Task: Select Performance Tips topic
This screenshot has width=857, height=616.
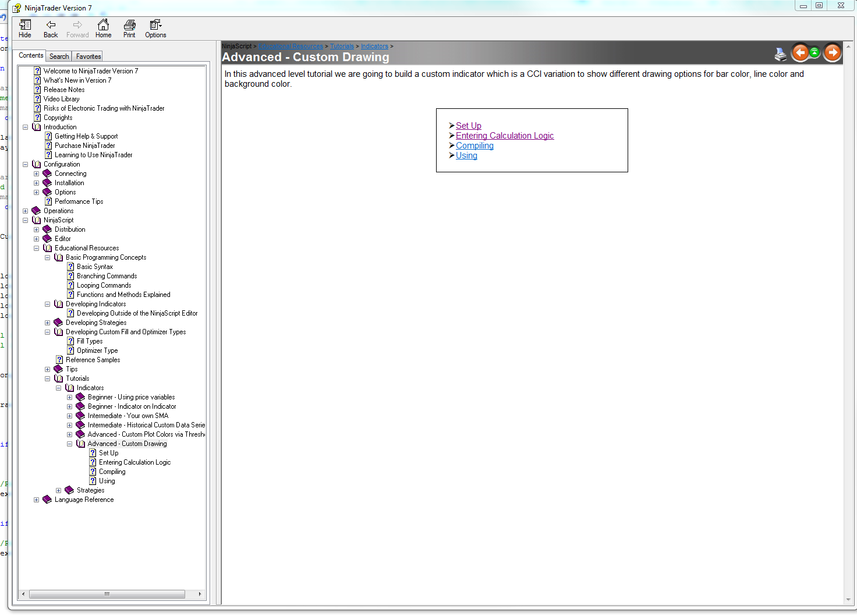Action: pos(79,201)
